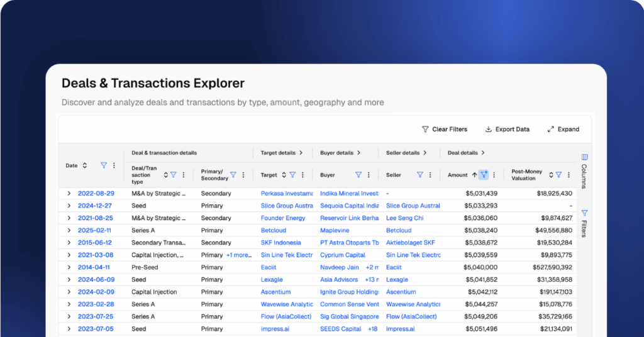Open seller link Lee Seng Chi
The image size is (644, 337).
tap(404, 218)
